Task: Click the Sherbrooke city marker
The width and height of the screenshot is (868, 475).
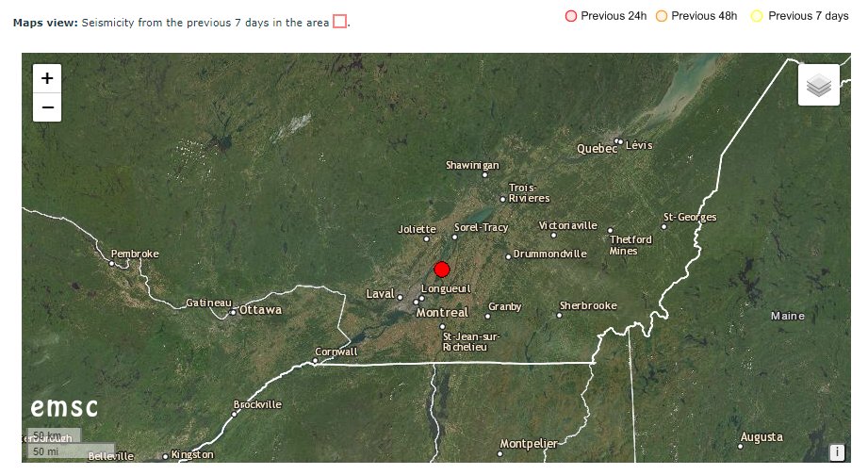Action: point(559,316)
